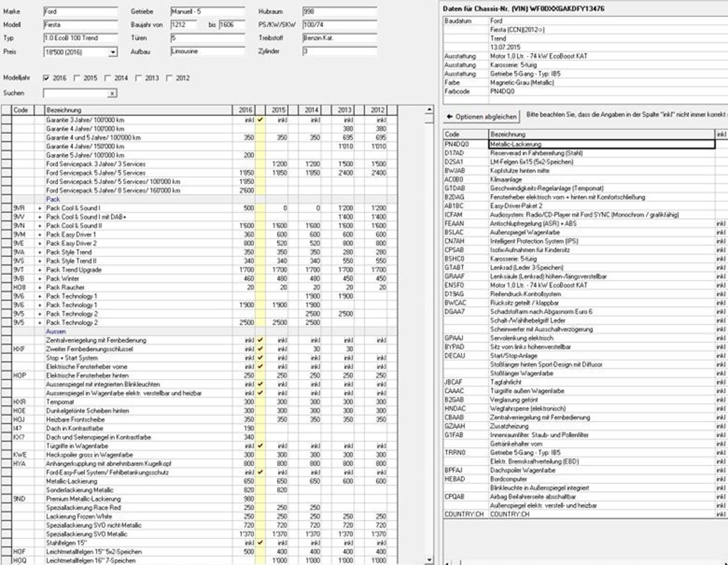Uncheck the Modelljahr 2016 checkbox
This screenshot has height=565, width=728.
pyautogui.click(x=46, y=78)
